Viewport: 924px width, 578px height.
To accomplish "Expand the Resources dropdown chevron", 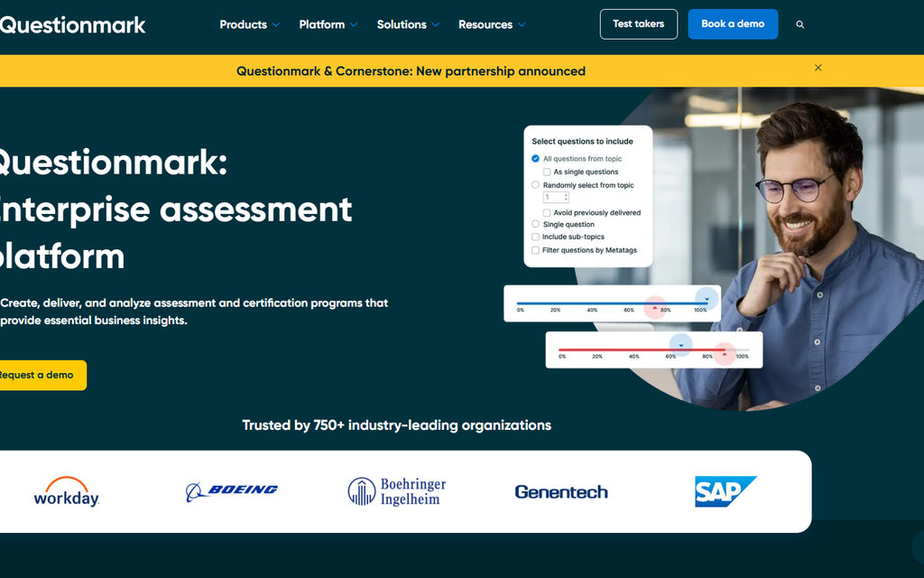I will 522,24.
